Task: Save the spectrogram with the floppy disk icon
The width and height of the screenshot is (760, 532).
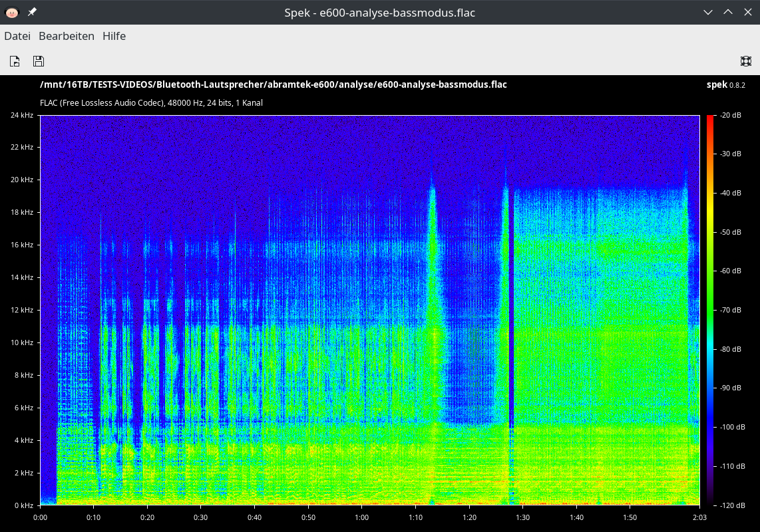Action: [x=39, y=61]
